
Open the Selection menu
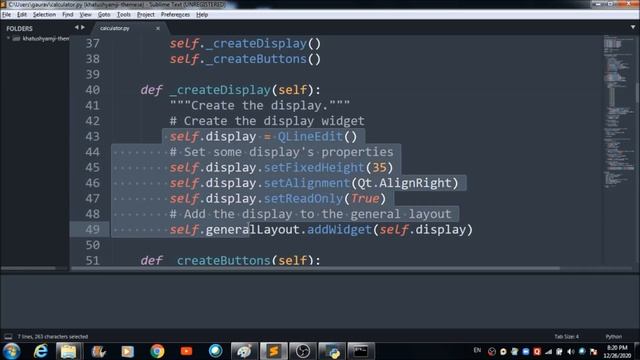[44, 15]
